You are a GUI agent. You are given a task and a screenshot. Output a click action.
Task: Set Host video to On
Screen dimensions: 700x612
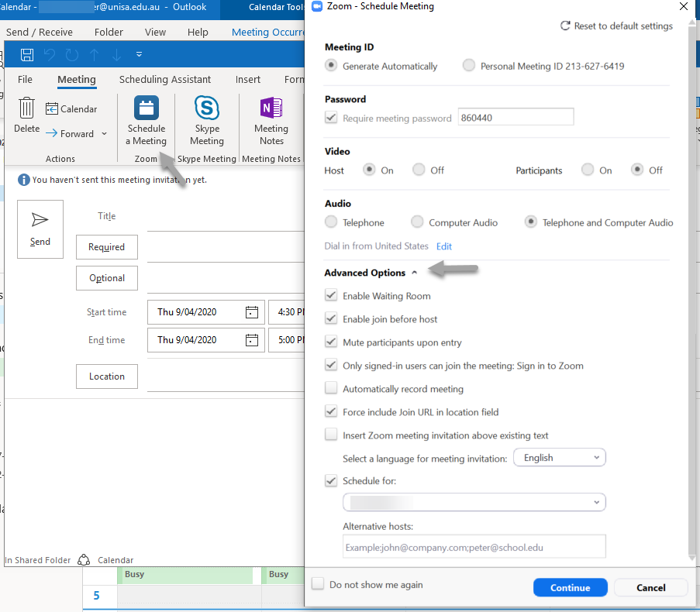click(369, 170)
